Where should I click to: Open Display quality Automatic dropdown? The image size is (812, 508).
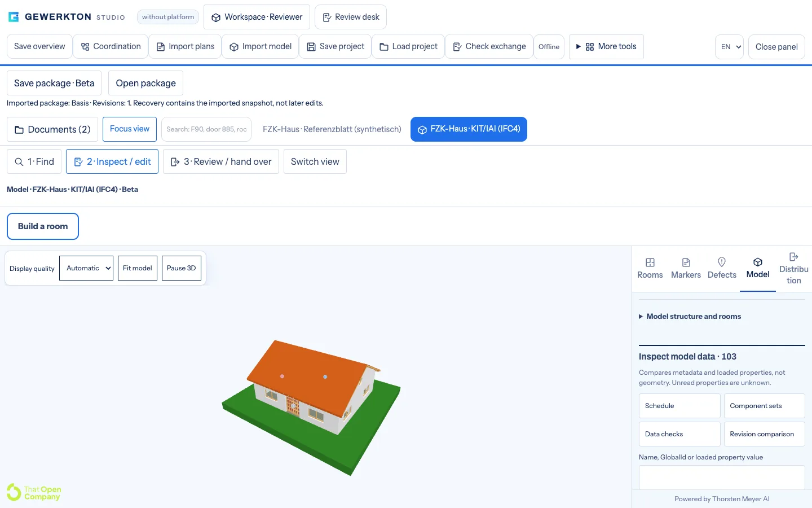coord(86,268)
